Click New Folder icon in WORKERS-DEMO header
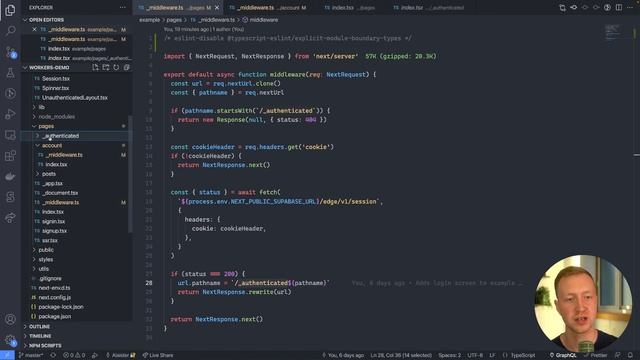This screenshot has height=360, width=640. (106, 67)
